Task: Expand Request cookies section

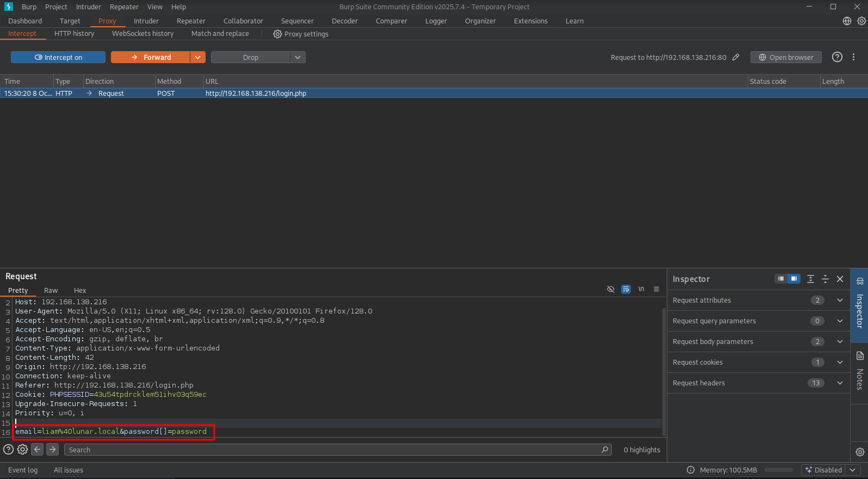Action: [840, 363]
